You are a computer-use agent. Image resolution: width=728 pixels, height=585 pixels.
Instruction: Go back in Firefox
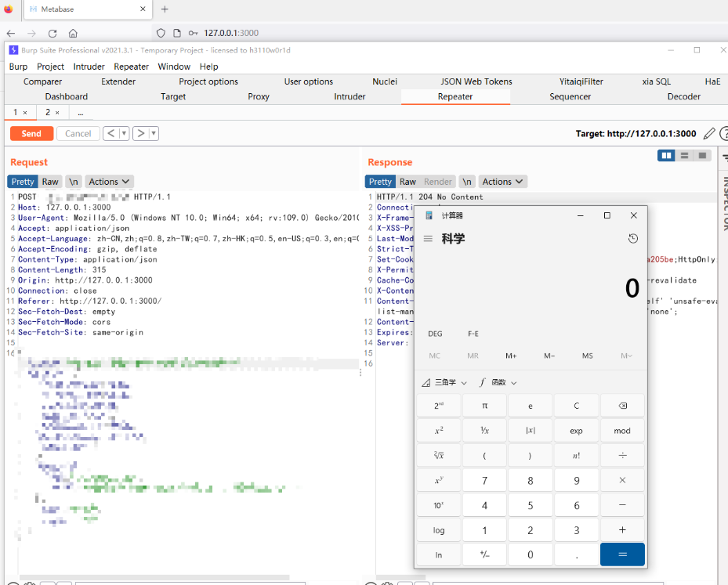(11, 34)
